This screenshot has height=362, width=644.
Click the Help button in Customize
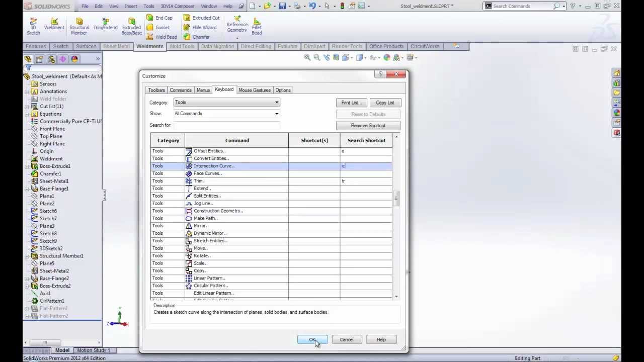tap(381, 340)
